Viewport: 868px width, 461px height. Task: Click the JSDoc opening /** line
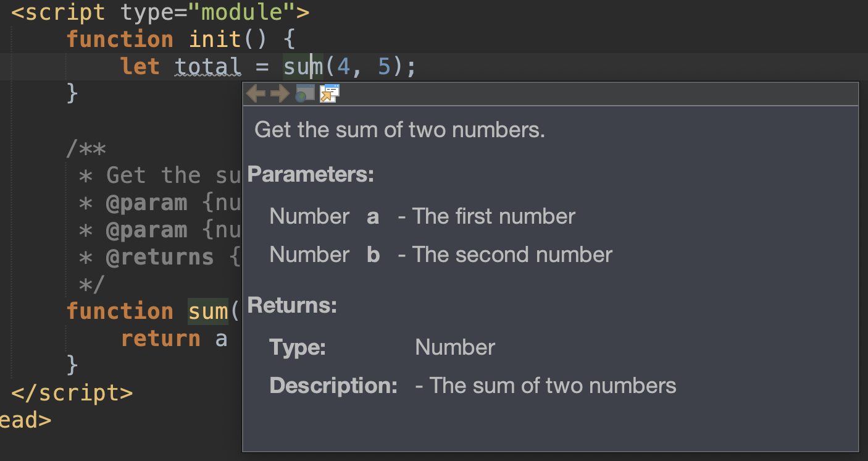86,149
